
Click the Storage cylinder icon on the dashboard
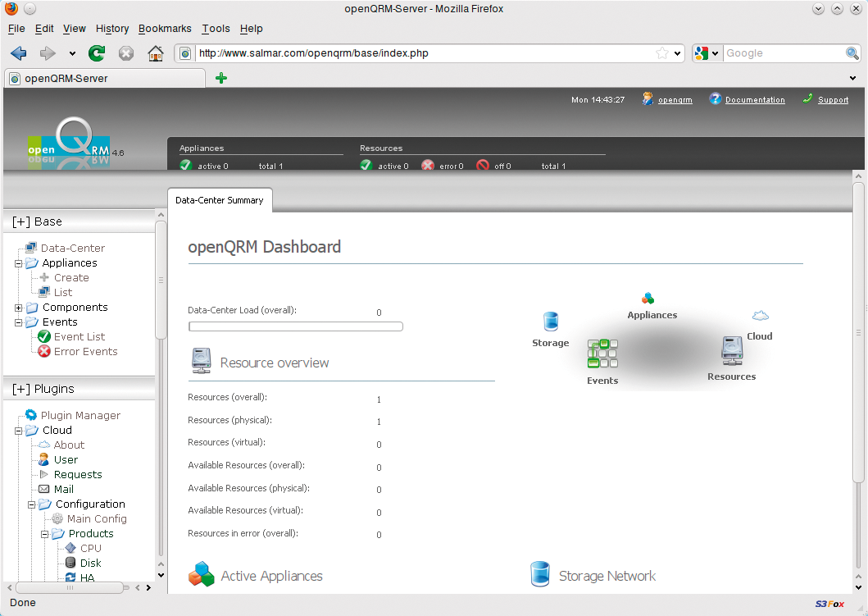[x=551, y=322]
